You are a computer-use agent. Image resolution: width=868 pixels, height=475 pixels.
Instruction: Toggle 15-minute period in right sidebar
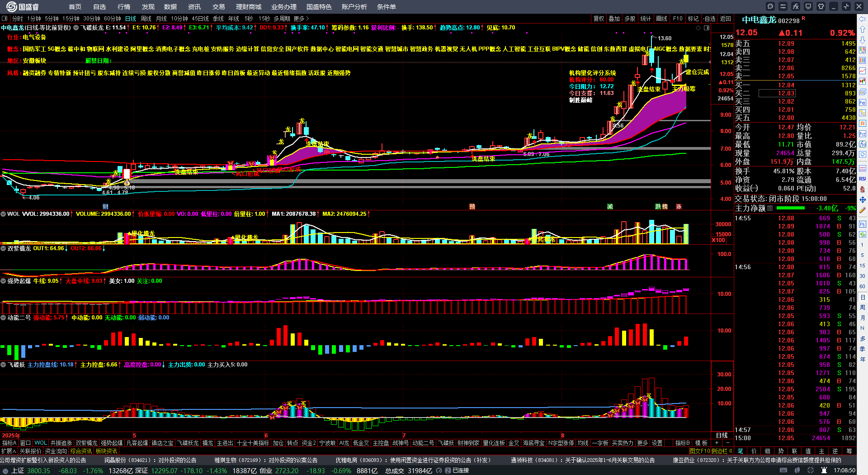coord(863,266)
